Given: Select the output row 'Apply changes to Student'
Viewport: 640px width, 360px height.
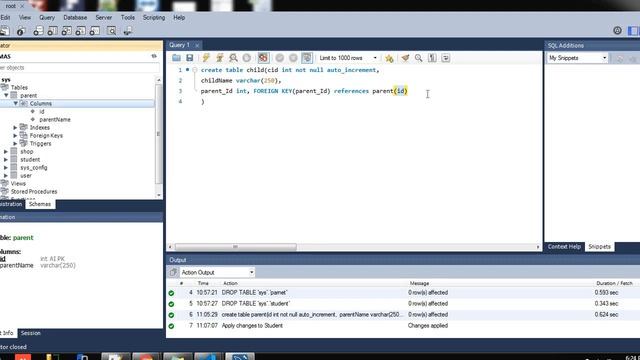Looking at the screenshot, I should click(x=403, y=326).
